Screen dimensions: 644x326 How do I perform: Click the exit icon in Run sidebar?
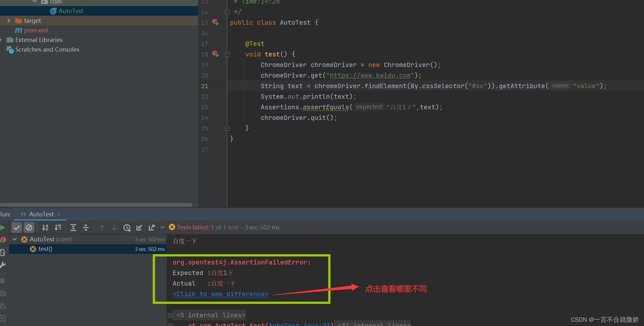click(x=3, y=318)
